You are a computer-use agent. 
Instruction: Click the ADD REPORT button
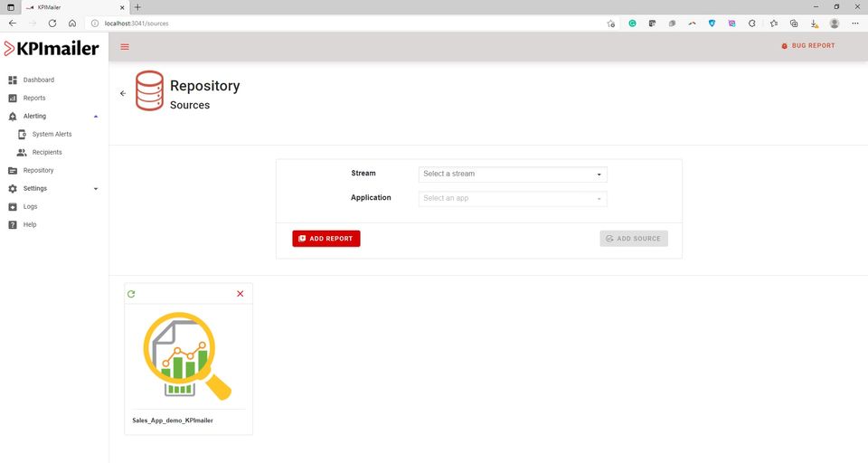tap(326, 239)
